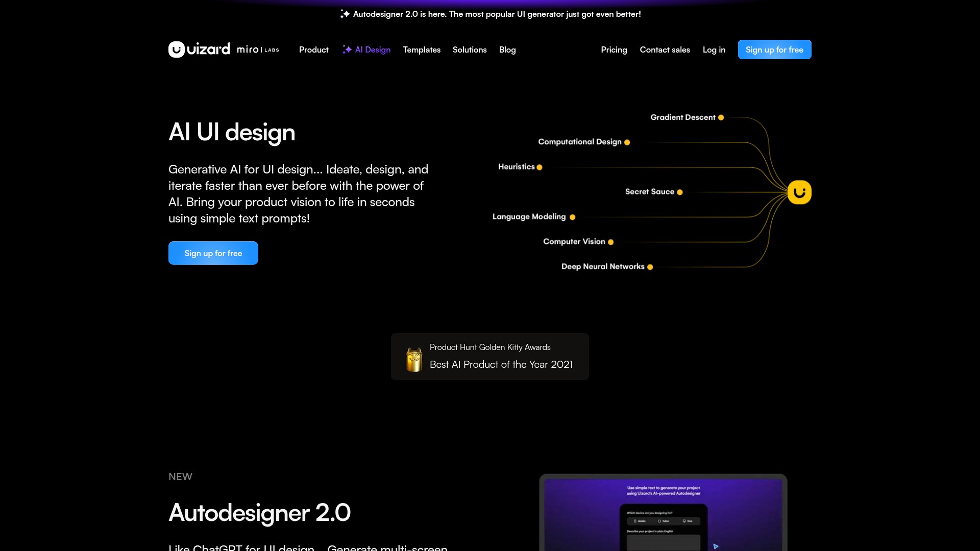Click header Sign up for free button
The image size is (980, 551).
pos(774,49)
